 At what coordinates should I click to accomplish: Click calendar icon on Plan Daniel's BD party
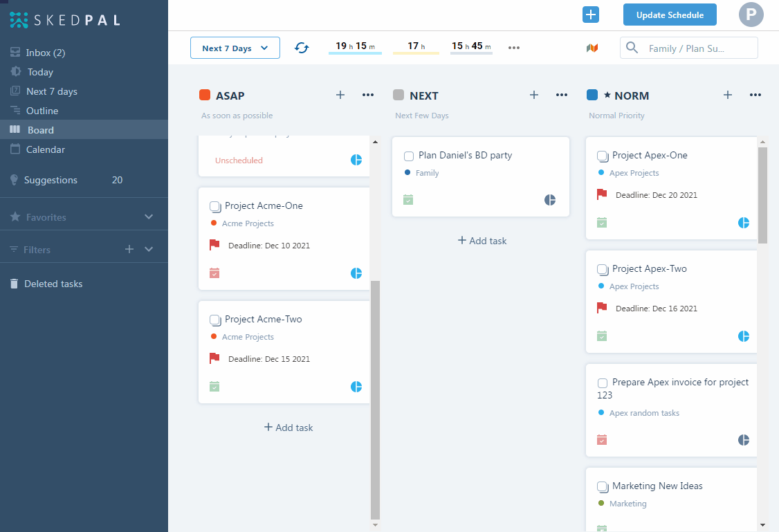coord(408,199)
